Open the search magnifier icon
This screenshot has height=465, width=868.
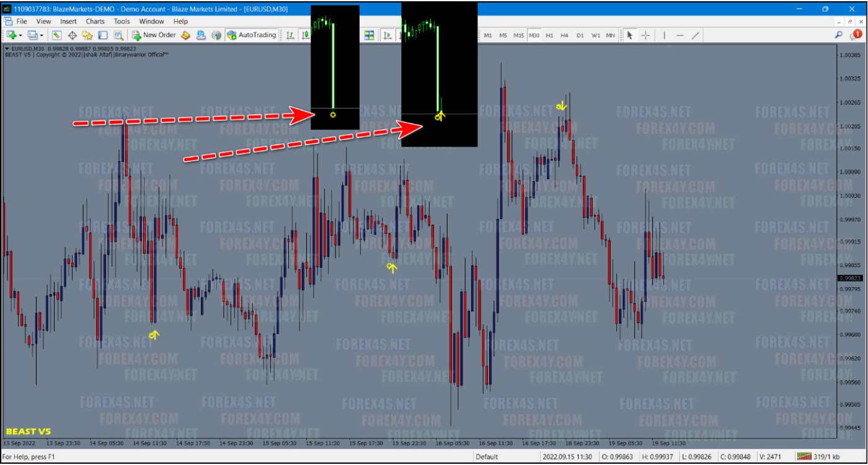[x=839, y=35]
